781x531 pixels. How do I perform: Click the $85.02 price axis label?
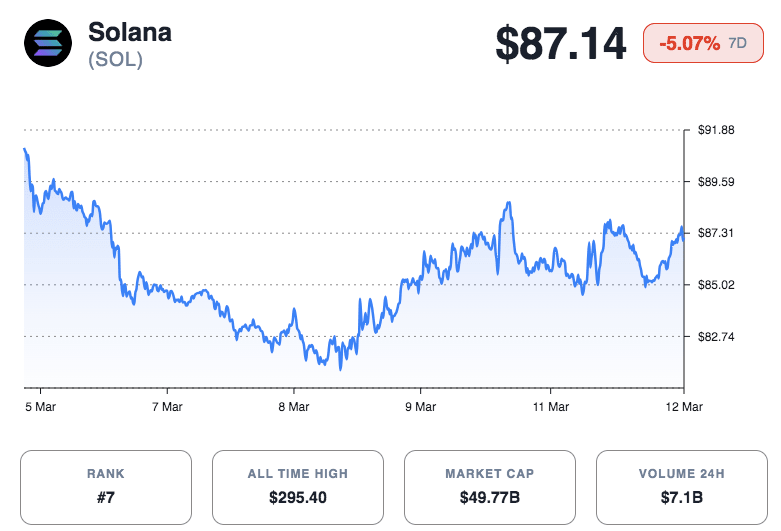[716, 285]
